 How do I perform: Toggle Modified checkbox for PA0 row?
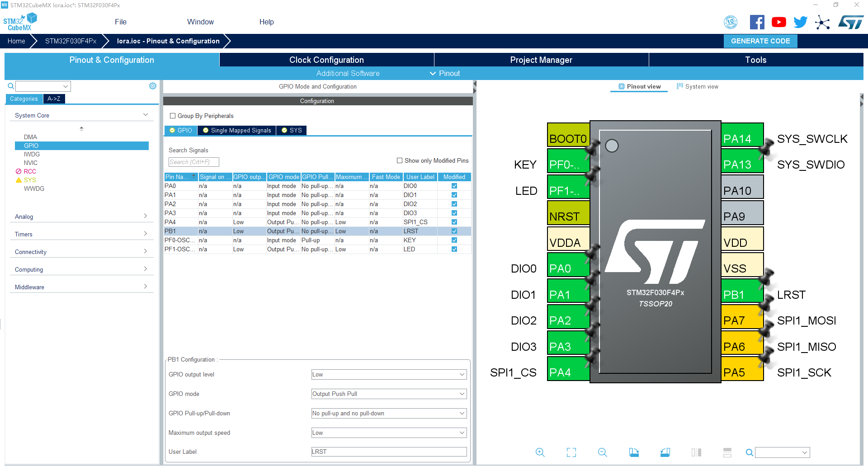tap(454, 186)
